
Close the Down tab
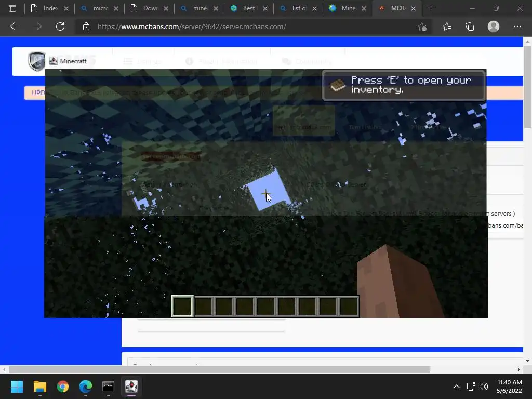[x=166, y=8]
